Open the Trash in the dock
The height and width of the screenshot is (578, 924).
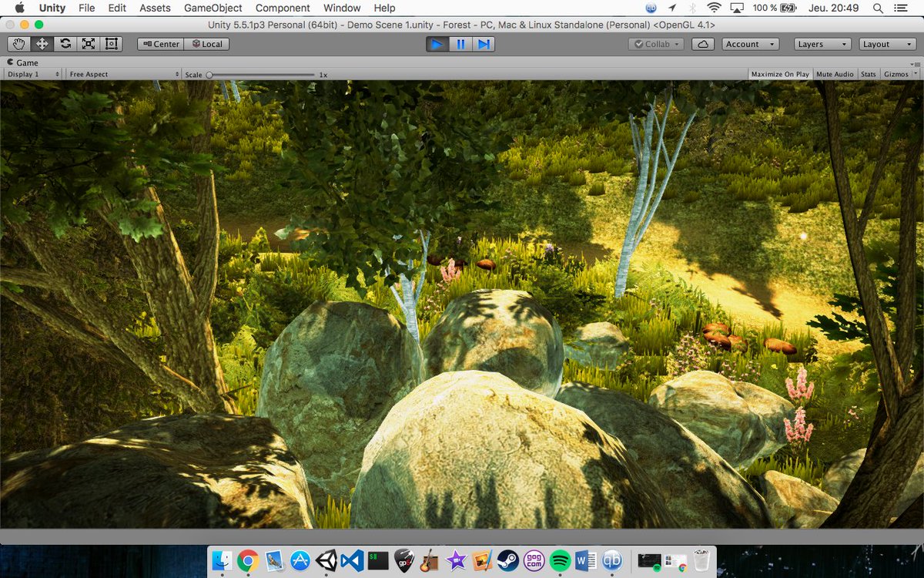coord(701,561)
